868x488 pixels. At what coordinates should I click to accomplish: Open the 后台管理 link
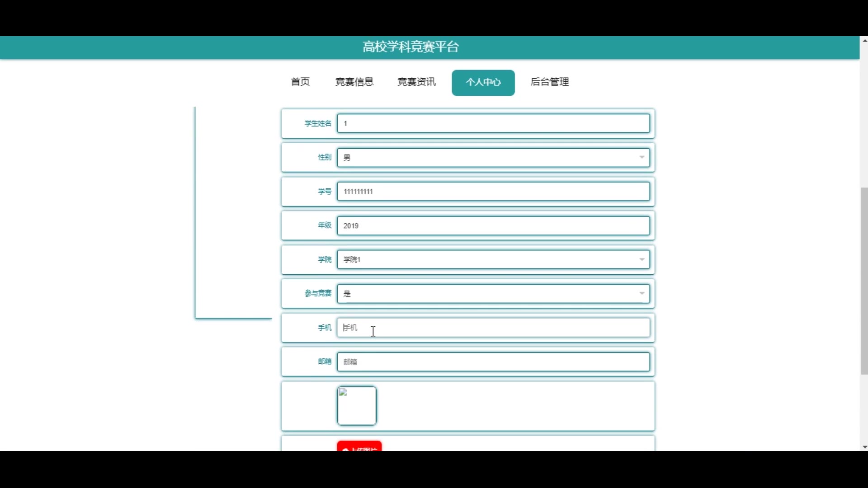click(x=549, y=82)
